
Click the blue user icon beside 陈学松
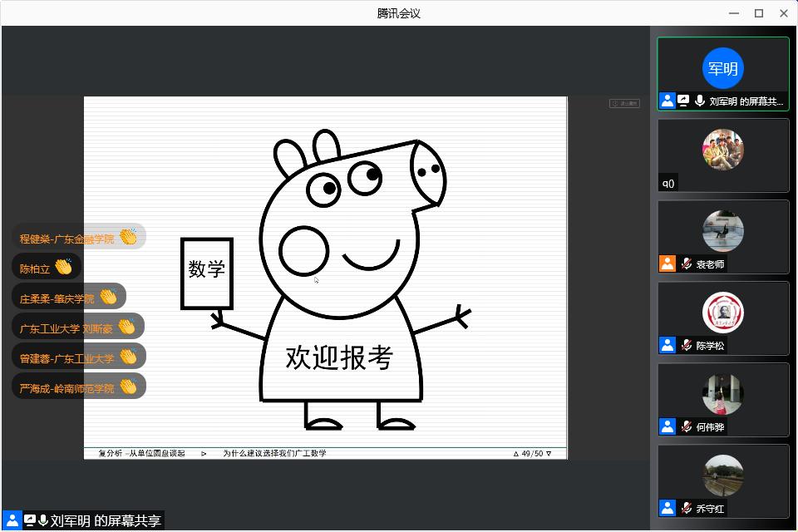(667, 345)
